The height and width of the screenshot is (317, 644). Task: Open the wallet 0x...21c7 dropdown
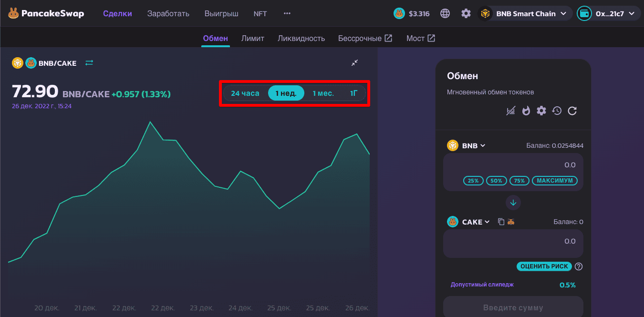(608, 13)
